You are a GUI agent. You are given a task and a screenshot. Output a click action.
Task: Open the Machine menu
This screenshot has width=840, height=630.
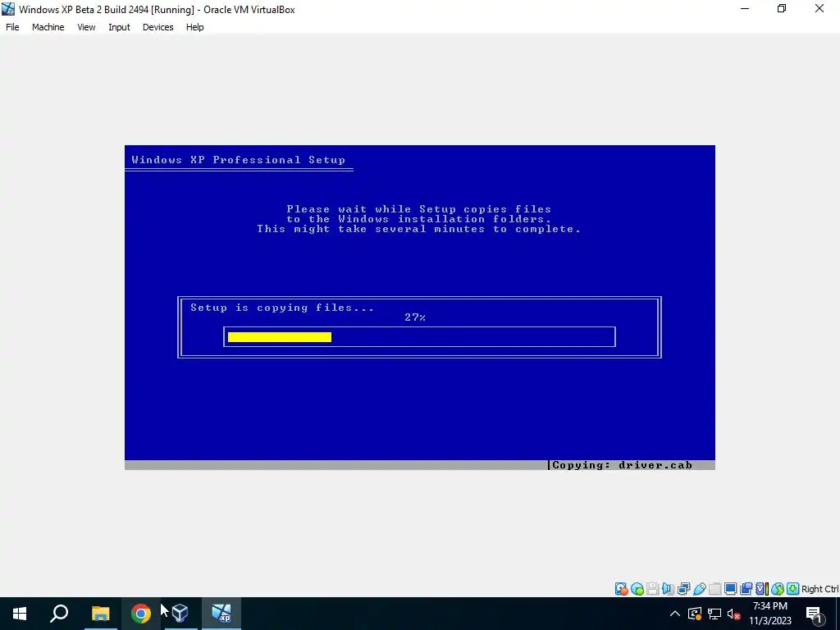click(48, 27)
